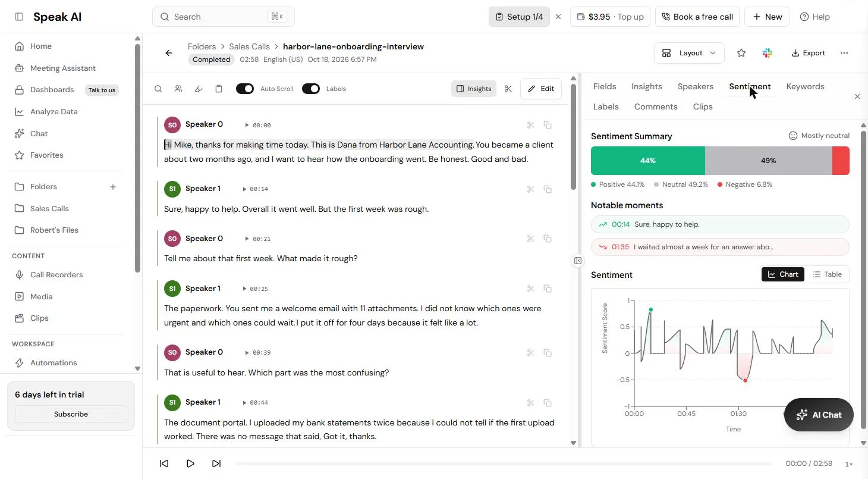This screenshot has width=868, height=479.
Task: Seek on the audio progress bar
Action: tap(504, 464)
